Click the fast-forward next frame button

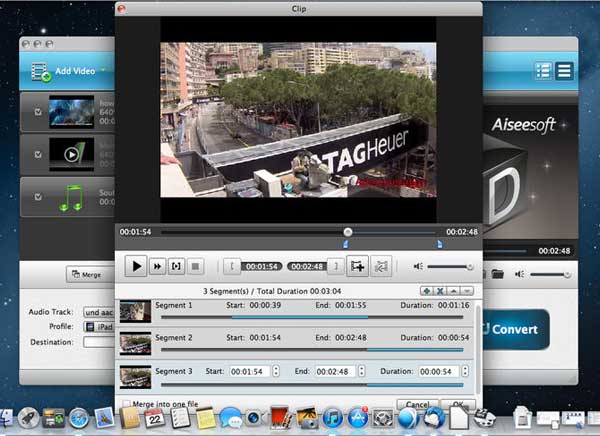coord(157,266)
